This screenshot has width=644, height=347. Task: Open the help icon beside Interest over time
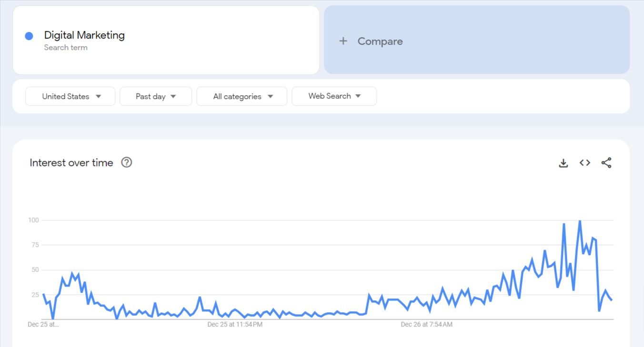(126, 162)
